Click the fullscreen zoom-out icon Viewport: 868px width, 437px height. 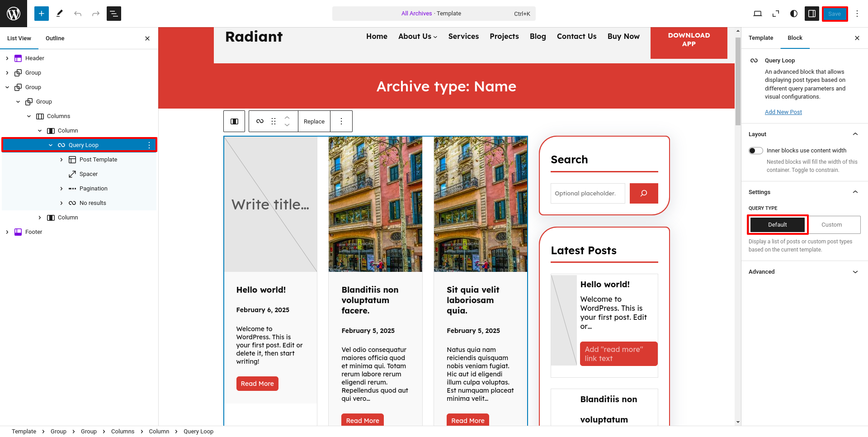click(x=776, y=14)
